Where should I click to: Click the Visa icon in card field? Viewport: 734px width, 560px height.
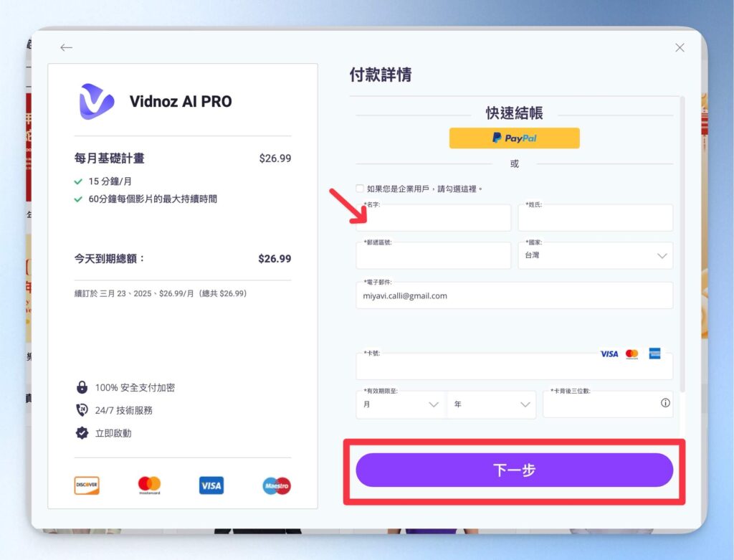click(609, 354)
